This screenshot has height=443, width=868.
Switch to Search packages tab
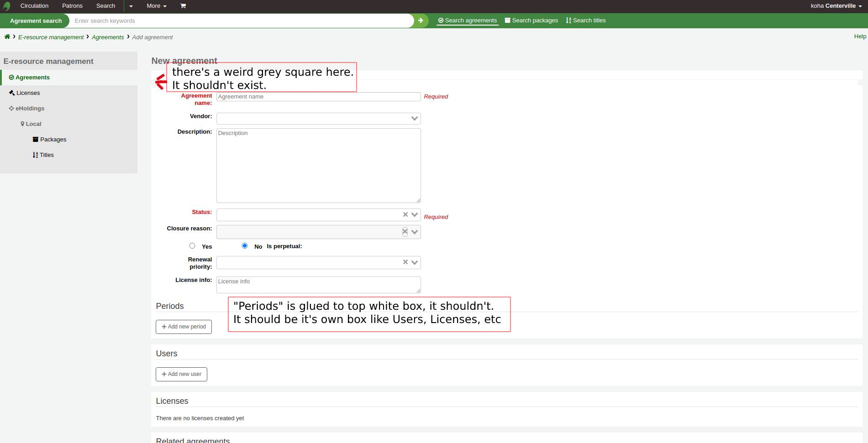[x=531, y=21]
